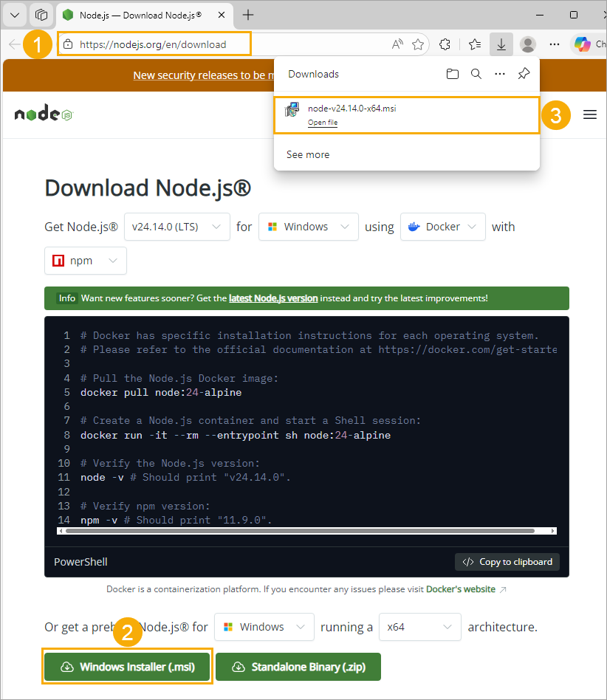Click the 'docker pull node:24-alpine' code line

click(161, 392)
